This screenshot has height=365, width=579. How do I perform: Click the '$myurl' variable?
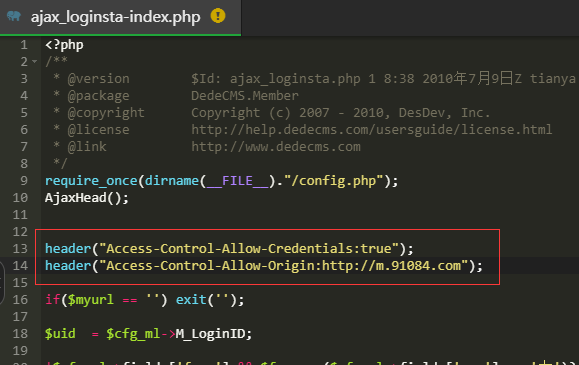[x=91, y=300]
